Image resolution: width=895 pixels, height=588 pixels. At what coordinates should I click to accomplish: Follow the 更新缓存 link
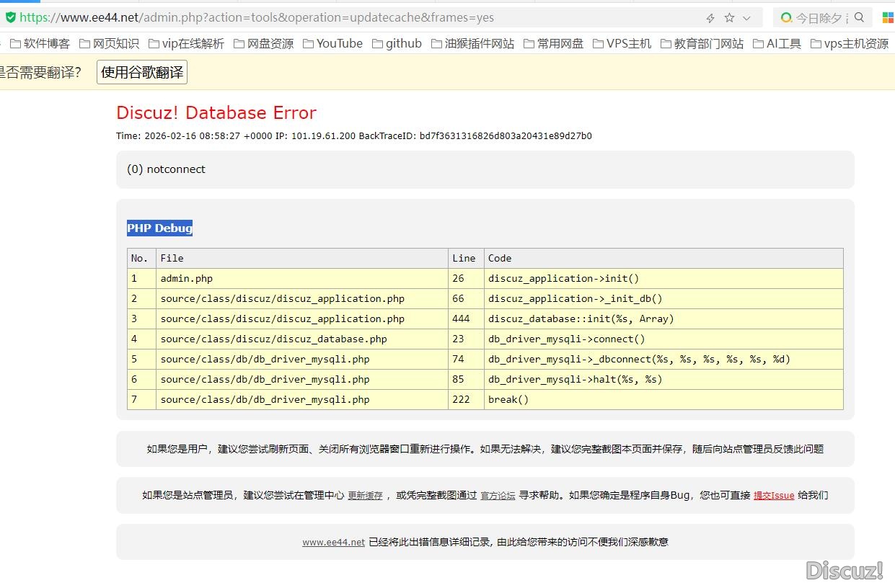click(365, 496)
